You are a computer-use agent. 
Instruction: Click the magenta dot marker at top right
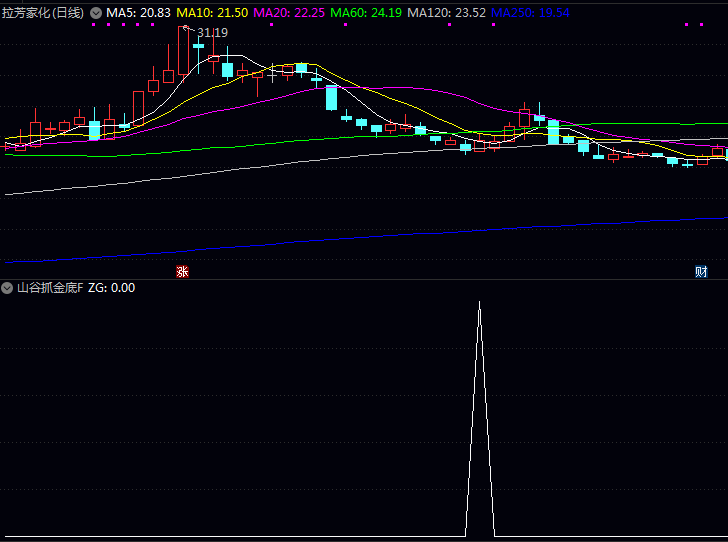(x=700, y=24)
